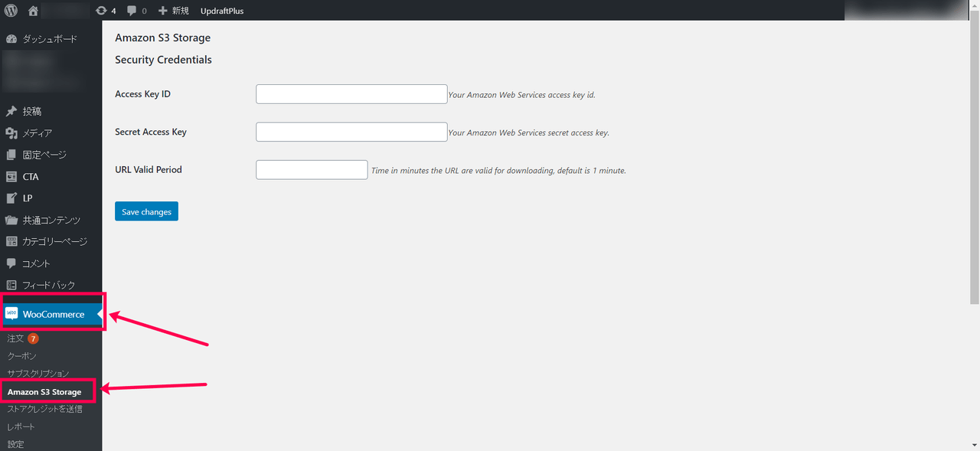This screenshot has width=980, height=451.
Task: Open レポート reports submenu
Action: click(x=21, y=426)
